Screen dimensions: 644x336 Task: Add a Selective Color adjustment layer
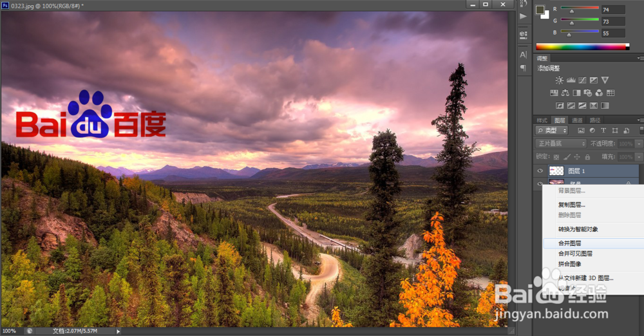coord(594,106)
